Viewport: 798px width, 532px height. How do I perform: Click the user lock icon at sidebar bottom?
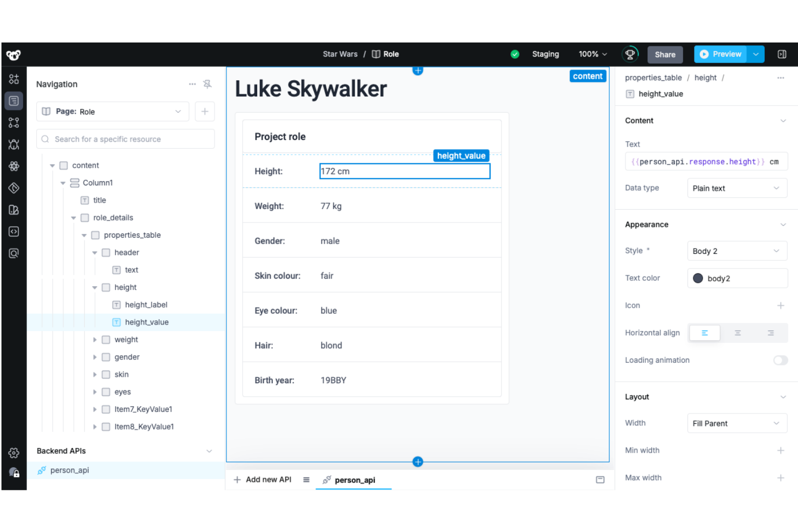[14, 473]
